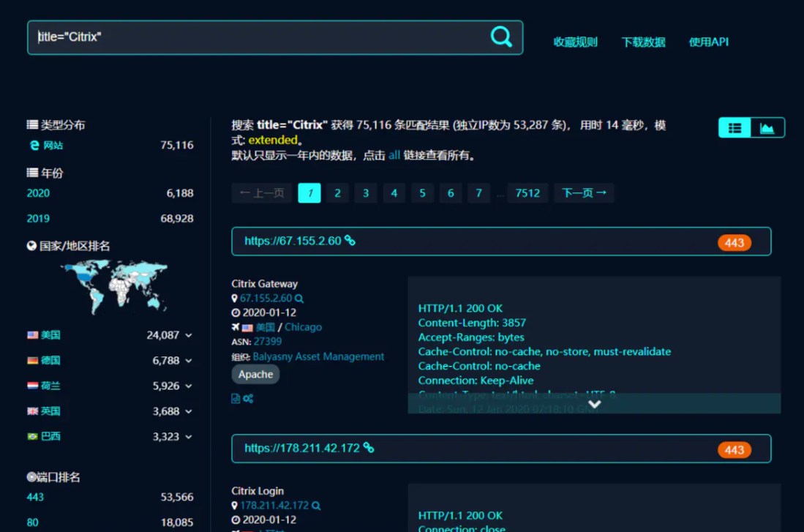Expand the 英国 3,688 row chevron
804x532 pixels.
click(x=189, y=411)
